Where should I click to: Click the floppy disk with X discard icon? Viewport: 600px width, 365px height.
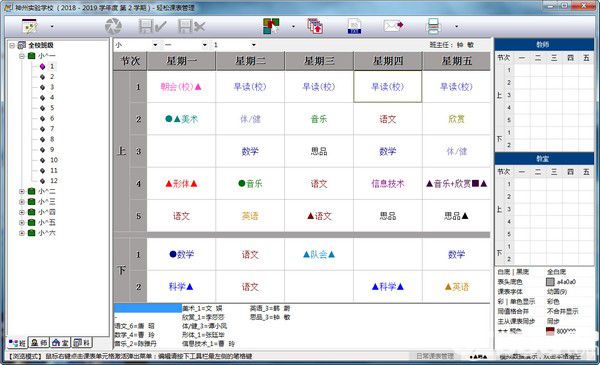[192, 26]
